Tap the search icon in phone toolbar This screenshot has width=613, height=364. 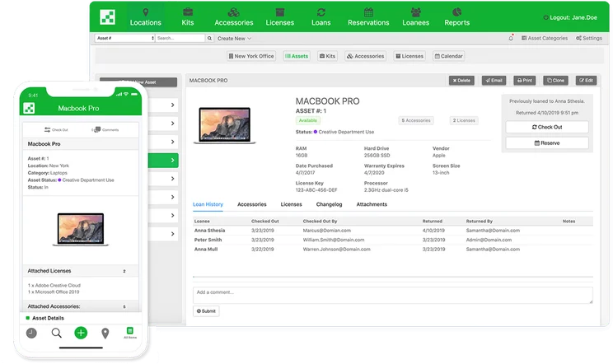56,334
